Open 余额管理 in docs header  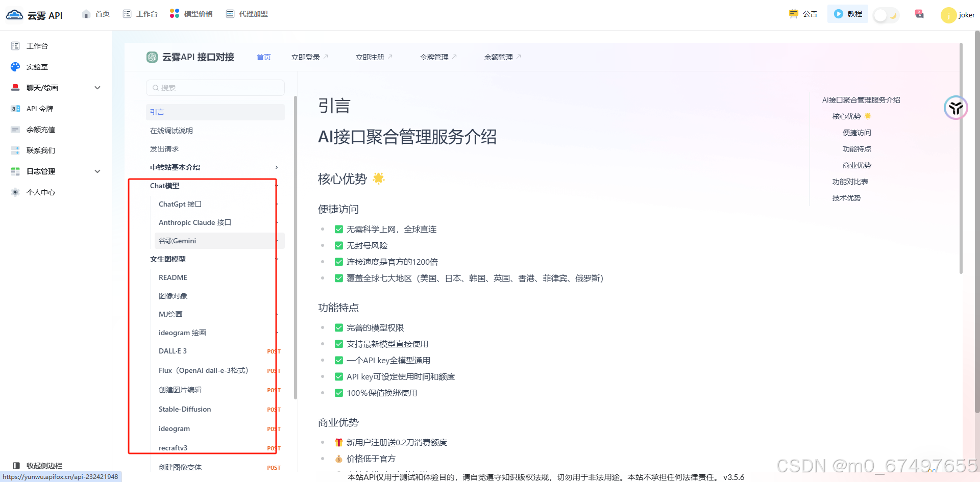pyautogui.click(x=502, y=57)
